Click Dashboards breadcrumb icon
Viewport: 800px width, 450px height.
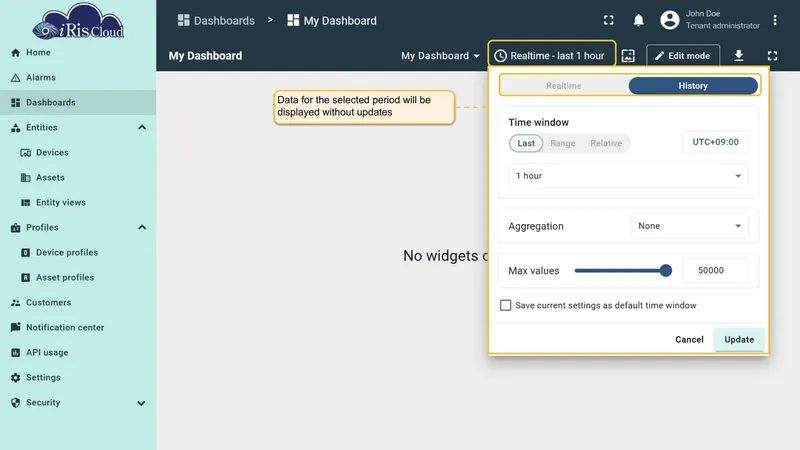[184, 20]
